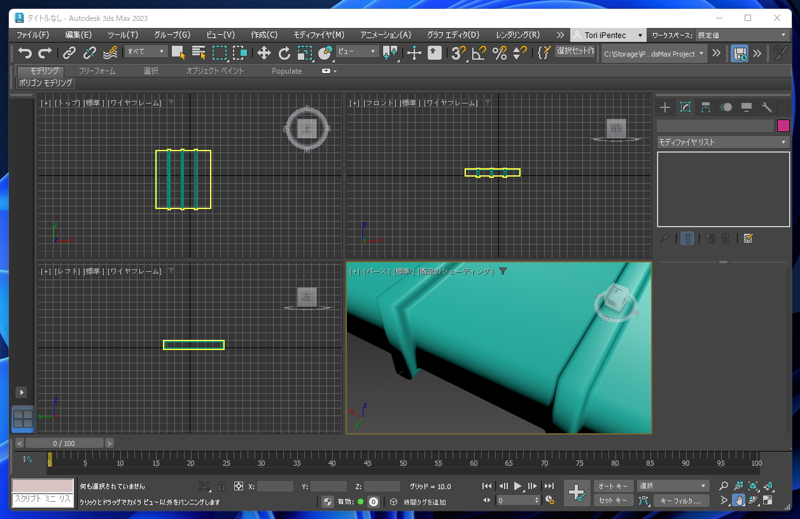
Task: Click the Redo arrow icon
Action: pos(45,53)
